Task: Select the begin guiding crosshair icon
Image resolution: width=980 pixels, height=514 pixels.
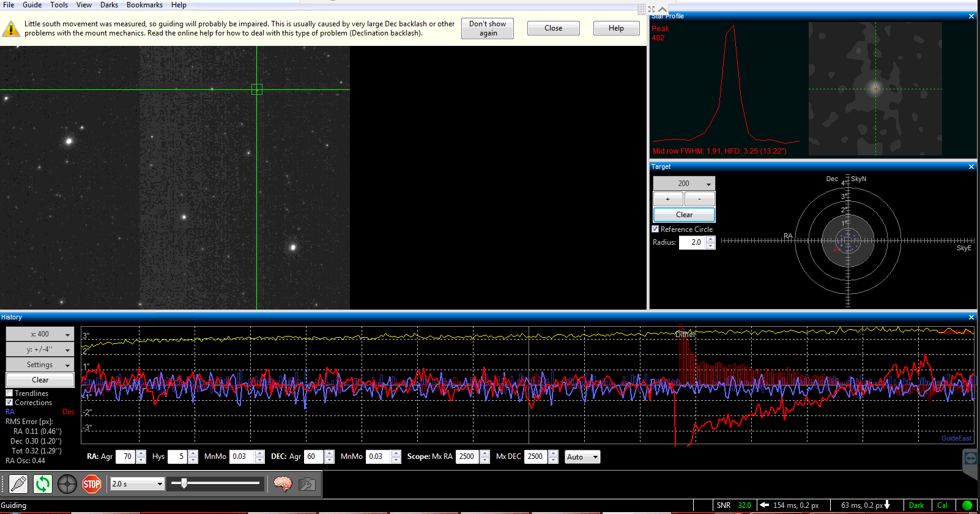Action: point(67,484)
